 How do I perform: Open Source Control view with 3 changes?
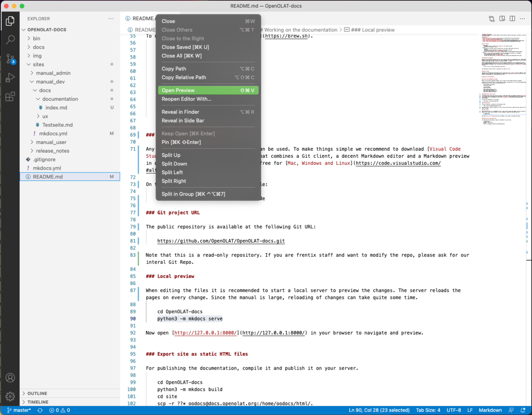click(x=10, y=59)
